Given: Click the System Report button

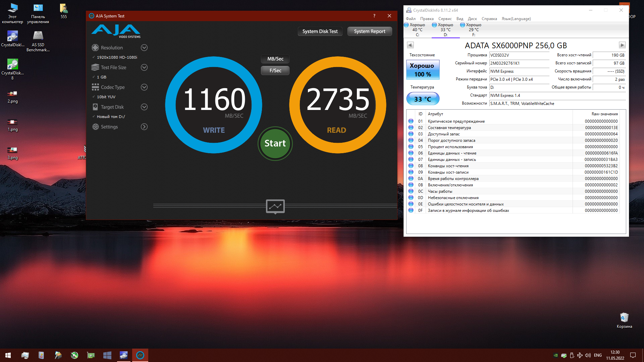Looking at the screenshot, I should pos(369,31).
